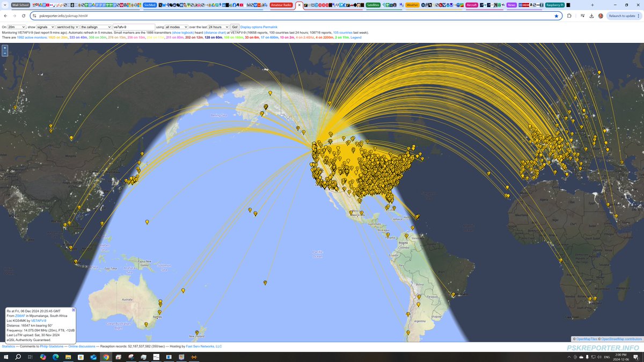Open Windows taskbar search
This screenshot has width=644, height=362.
point(18,357)
